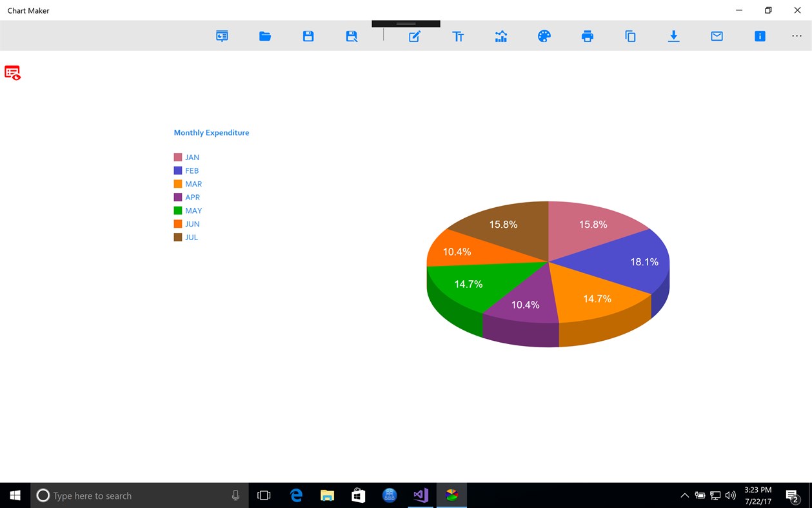The image size is (812, 508).
Task: Click the Save As icon
Action: click(x=352, y=36)
